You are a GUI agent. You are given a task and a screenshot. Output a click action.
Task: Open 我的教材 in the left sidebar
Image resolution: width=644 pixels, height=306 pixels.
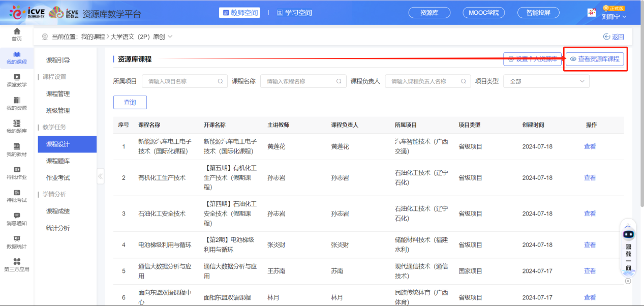click(17, 150)
